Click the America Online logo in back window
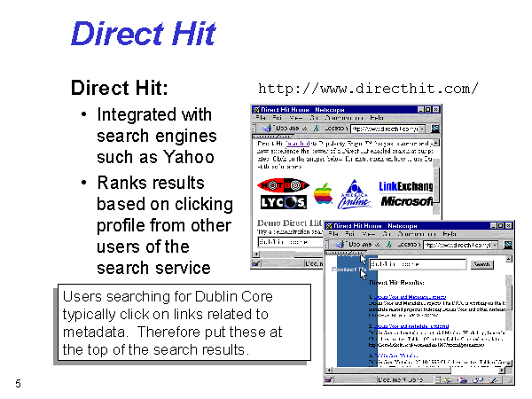 pyautogui.click(x=354, y=194)
